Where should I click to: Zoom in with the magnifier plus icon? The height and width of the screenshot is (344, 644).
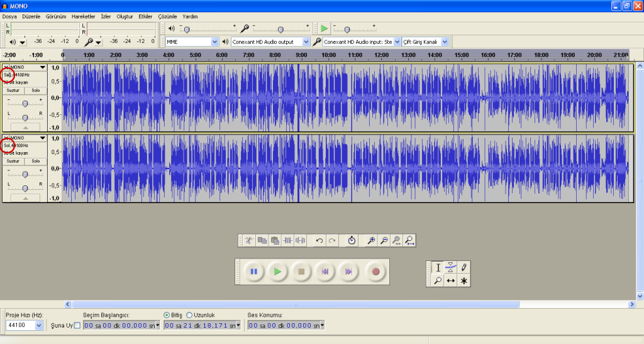pos(371,241)
